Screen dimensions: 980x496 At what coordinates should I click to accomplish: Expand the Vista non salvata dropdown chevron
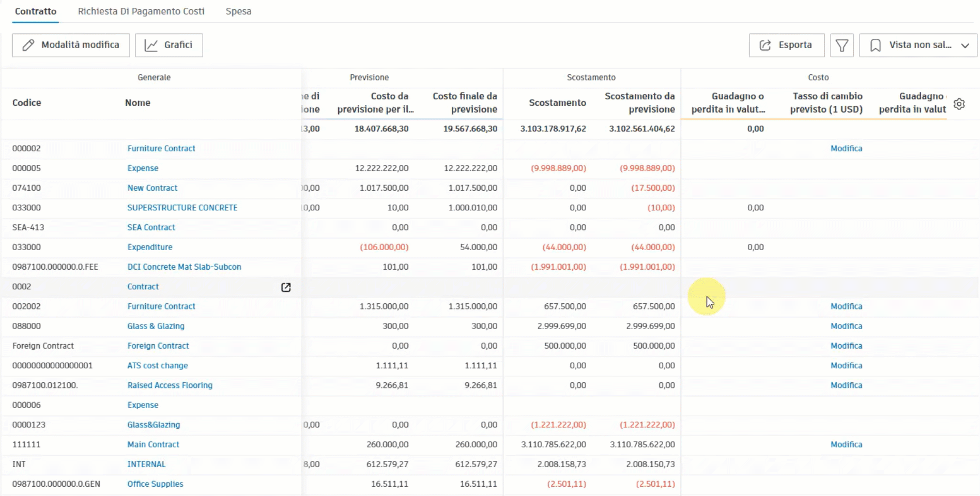[964, 45]
